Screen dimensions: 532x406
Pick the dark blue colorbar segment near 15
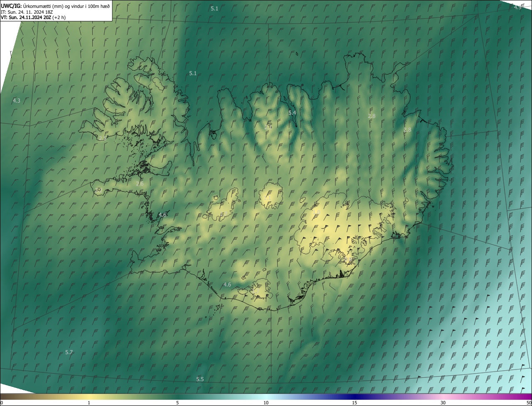pos(355,396)
